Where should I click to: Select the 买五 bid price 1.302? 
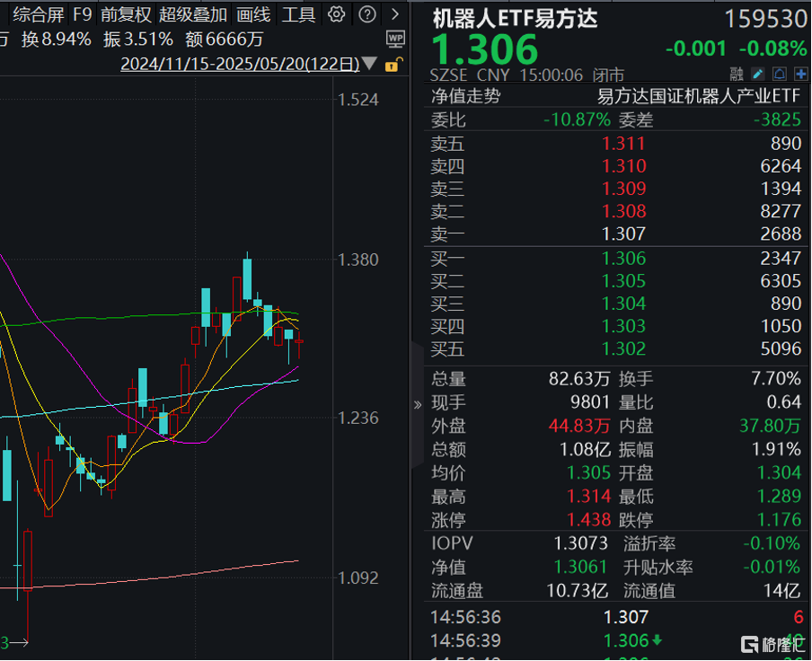click(x=623, y=348)
